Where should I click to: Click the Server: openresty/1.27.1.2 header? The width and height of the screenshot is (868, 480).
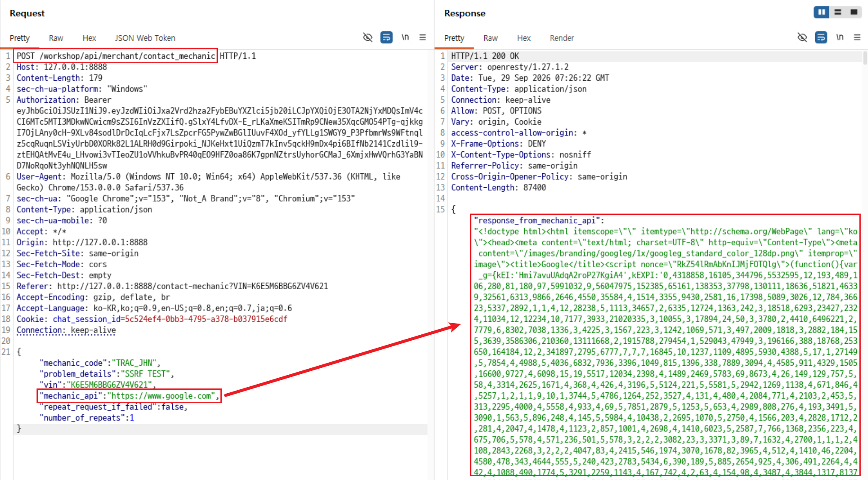[x=510, y=67]
